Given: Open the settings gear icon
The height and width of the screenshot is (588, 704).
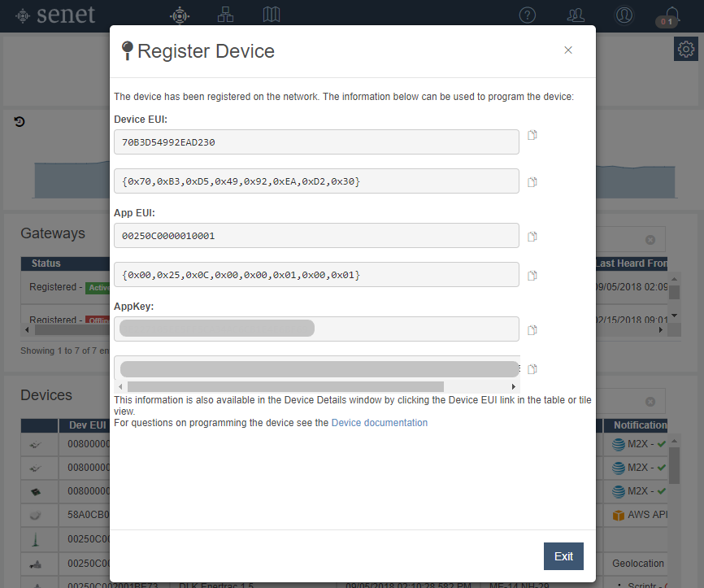Looking at the screenshot, I should click(x=686, y=50).
